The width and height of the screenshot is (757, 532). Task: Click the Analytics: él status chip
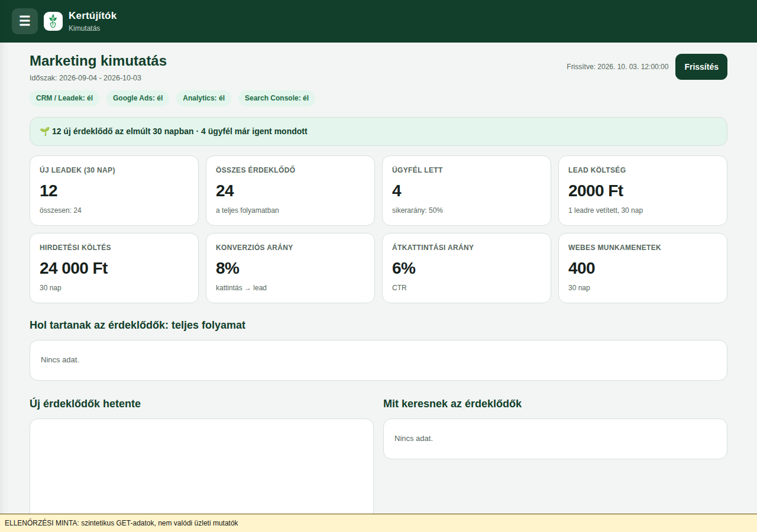[203, 98]
